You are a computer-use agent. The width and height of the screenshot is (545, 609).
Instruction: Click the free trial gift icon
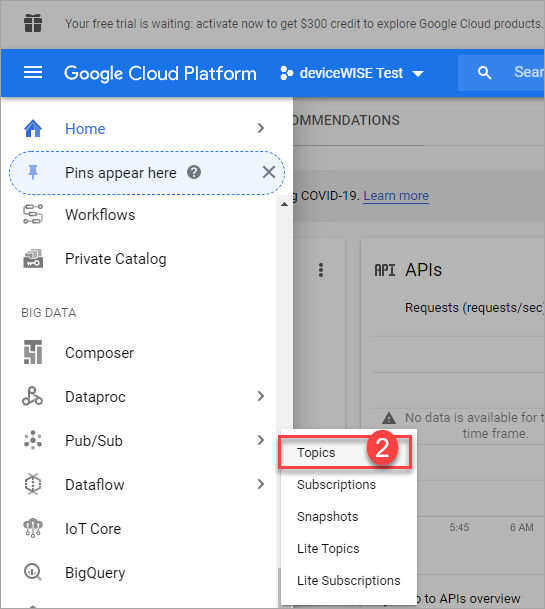point(33,23)
